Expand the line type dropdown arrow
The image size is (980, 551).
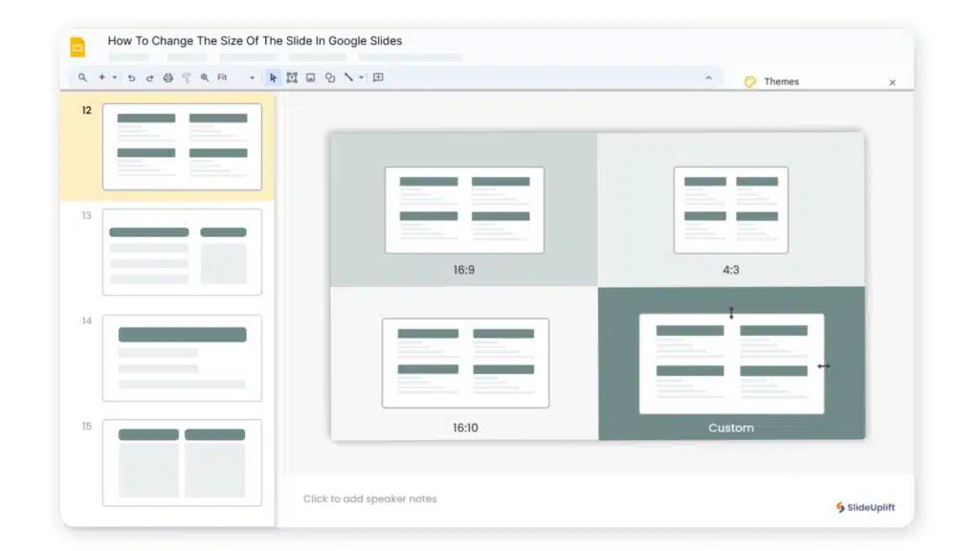coord(362,77)
